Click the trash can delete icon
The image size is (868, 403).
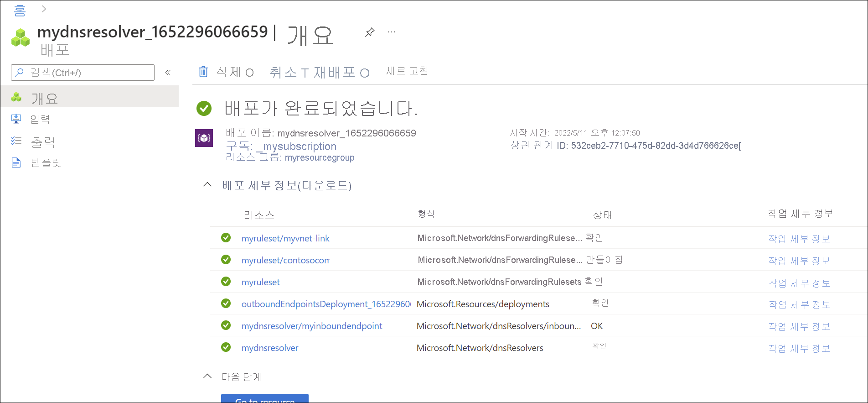(x=203, y=72)
